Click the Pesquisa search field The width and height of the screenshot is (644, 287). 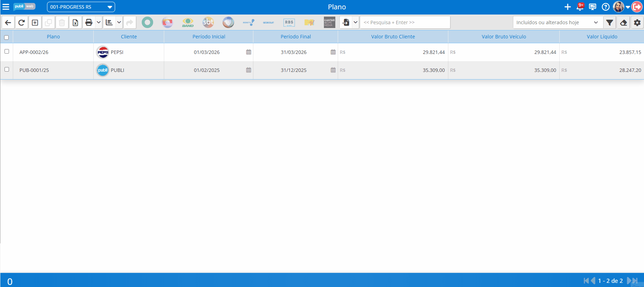[x=405, y=22]
